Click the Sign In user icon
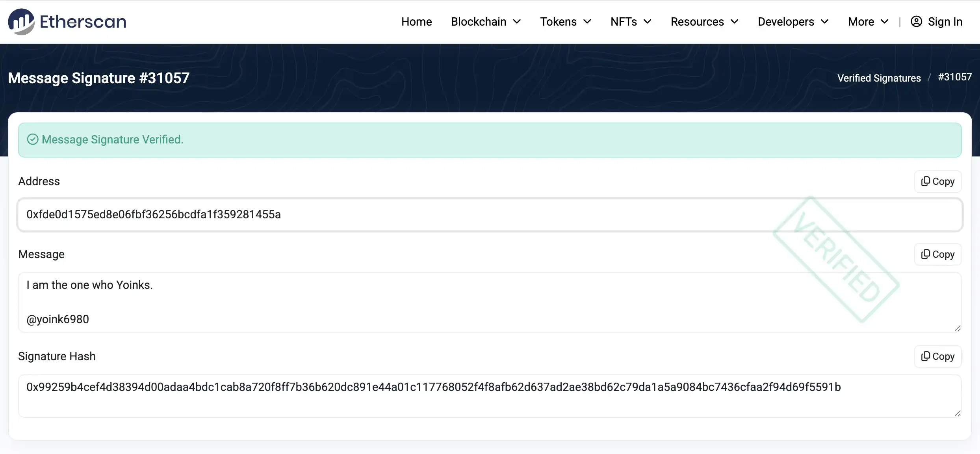The height and width of the screenshot is (454, 980). 916,22
